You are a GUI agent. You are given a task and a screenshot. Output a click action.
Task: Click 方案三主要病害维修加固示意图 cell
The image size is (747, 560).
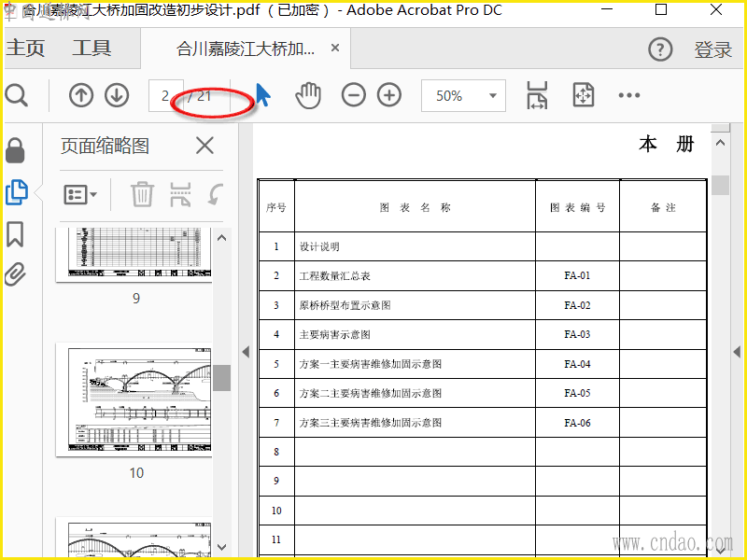pos(415,423)
